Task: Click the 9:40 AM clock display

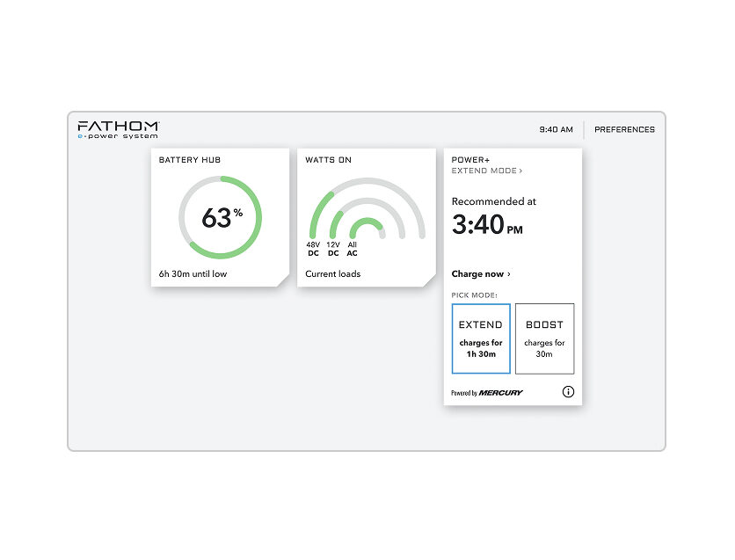Action: [x=556, y=130]
